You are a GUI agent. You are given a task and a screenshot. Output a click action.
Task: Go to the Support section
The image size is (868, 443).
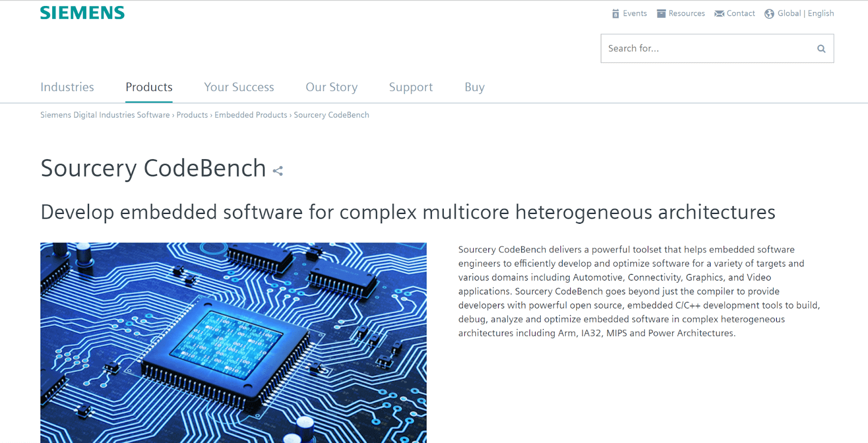(x=411, y=87)
